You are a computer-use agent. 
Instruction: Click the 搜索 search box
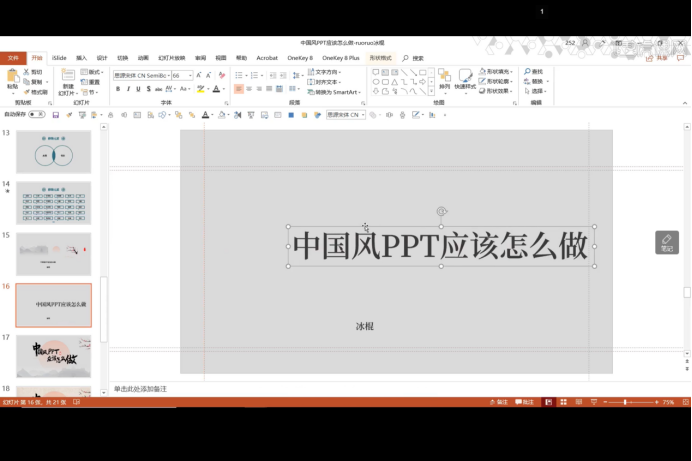413,58
